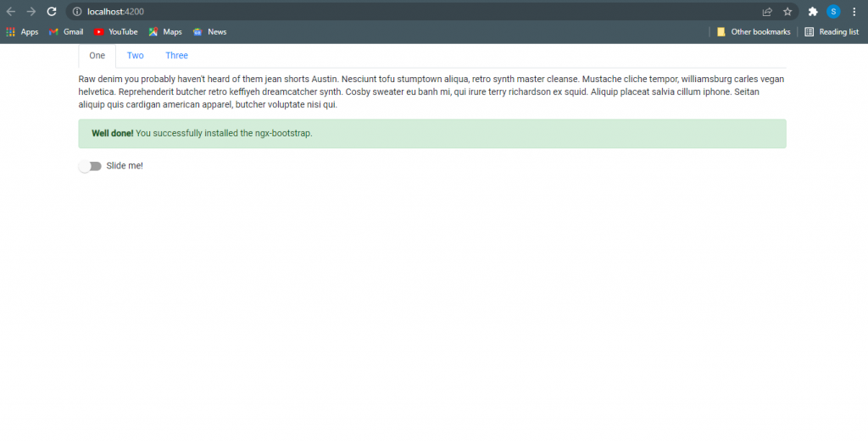Switch to the Two tab
The height and width of the screenshot is (442, 868).
coord(136,56)
